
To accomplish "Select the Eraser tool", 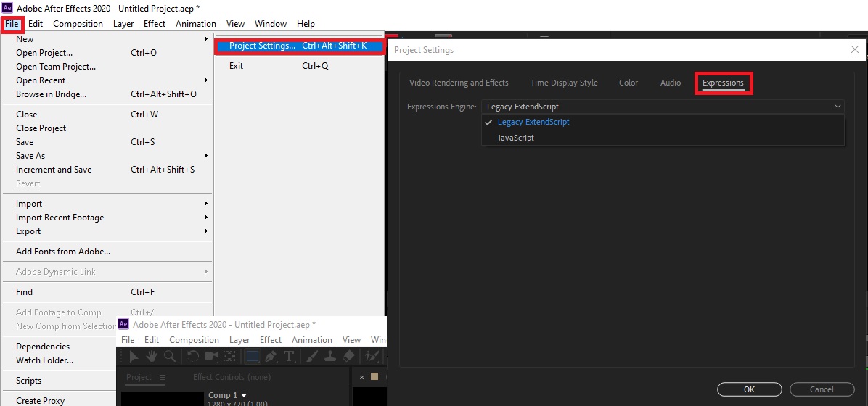I will click(348, 356).
